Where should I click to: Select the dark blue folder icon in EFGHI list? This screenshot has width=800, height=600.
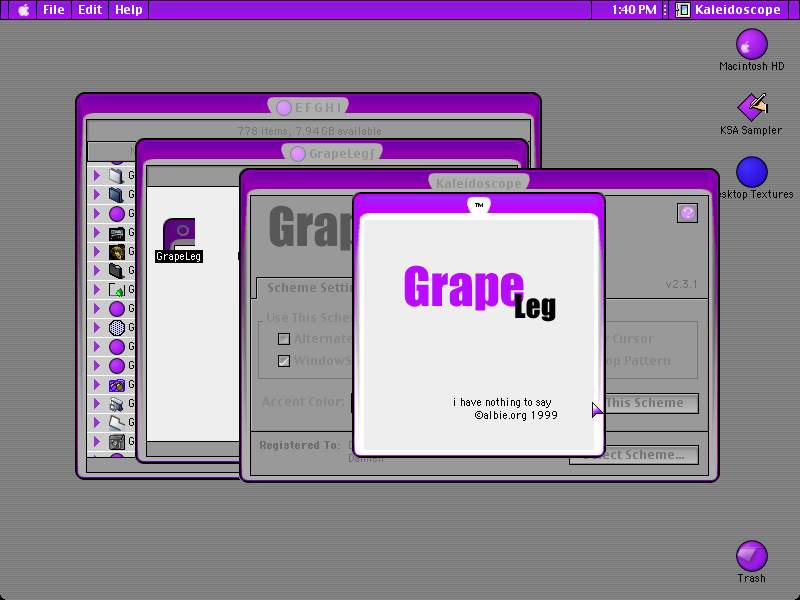pyautogui.click(x=116, y=194)
